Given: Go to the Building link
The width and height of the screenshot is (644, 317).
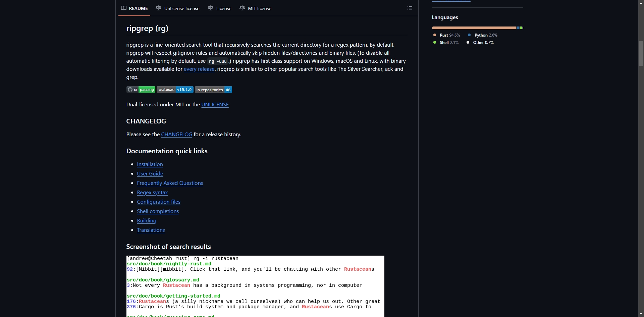Looking at the screenshot, I should 147,220.
